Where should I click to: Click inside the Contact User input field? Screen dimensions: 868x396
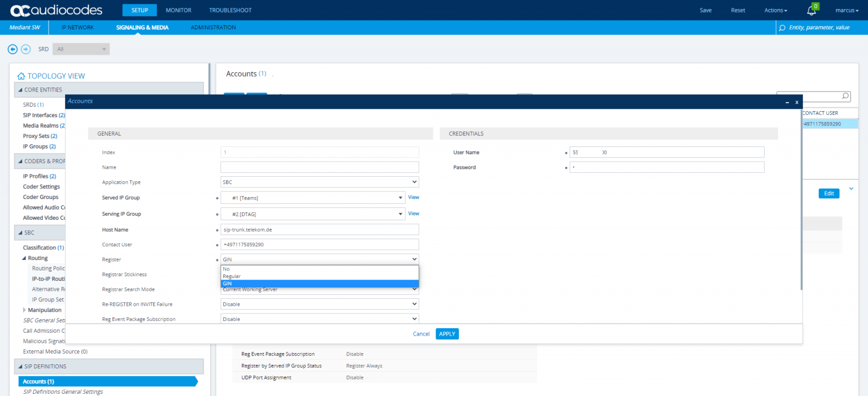point(319,244)
